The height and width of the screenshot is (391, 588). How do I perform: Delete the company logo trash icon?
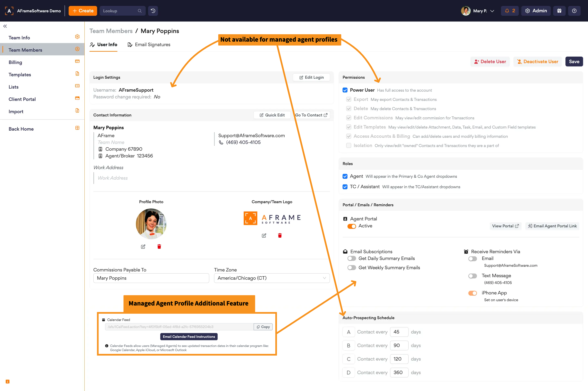tap(280, 235)
